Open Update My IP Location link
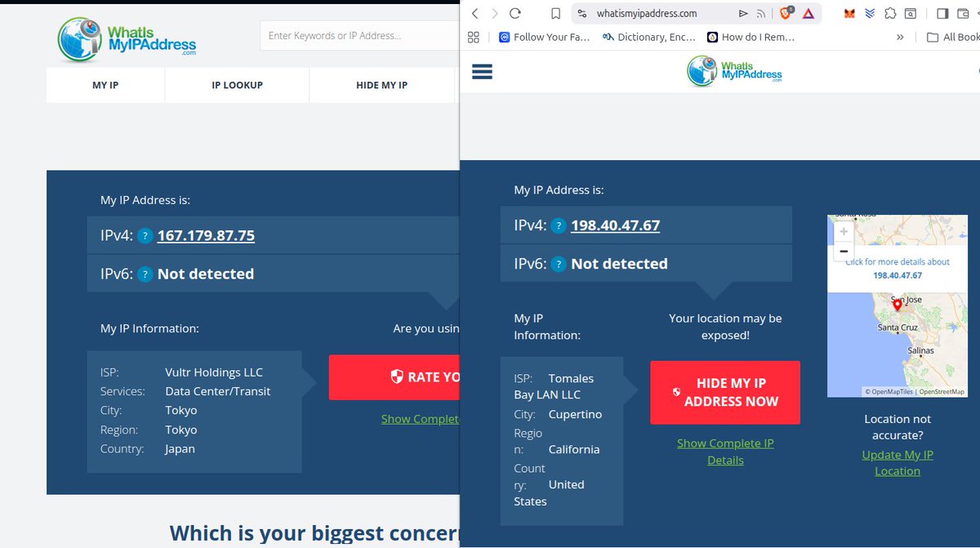980x548 pixels. pyautogui.click(x=898, y=463)
